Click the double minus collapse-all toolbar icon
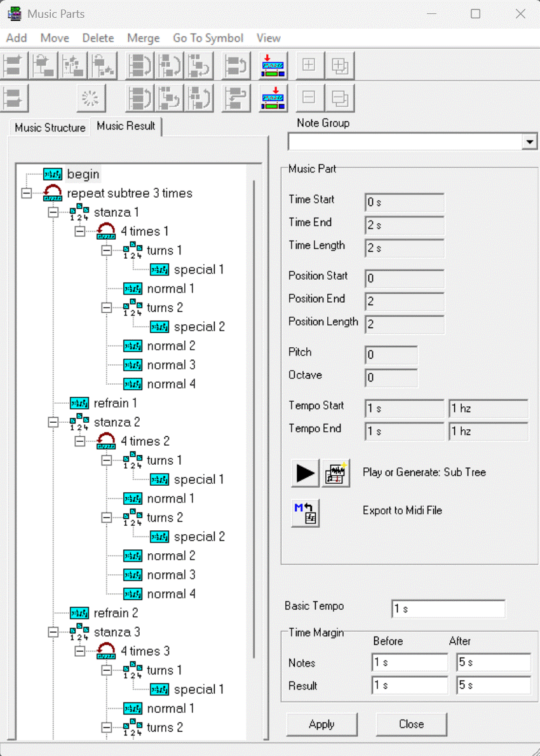The width and height of the screenshot is (540, 756). pos(340,98)
